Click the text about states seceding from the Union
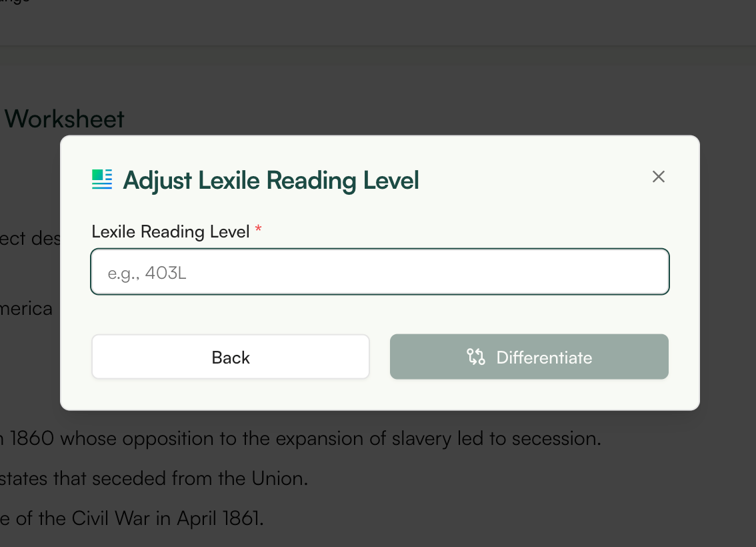 [x=153, y=478]
